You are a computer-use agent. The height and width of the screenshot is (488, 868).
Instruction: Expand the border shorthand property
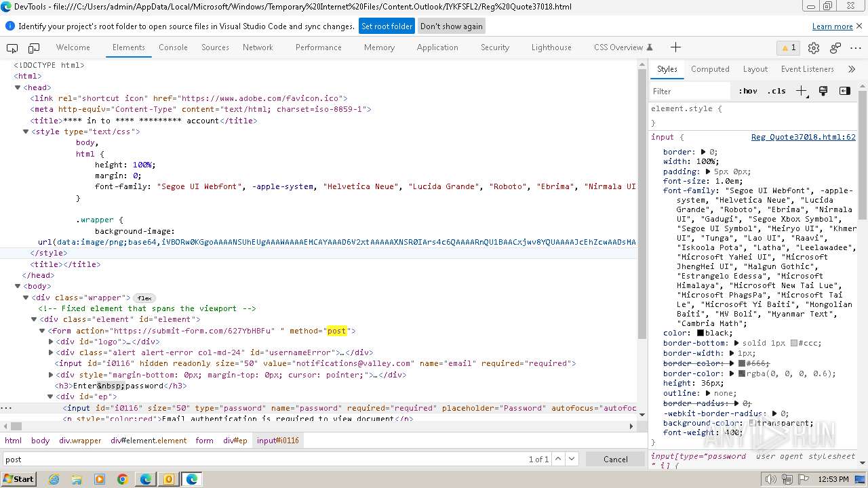pos(703,152)
